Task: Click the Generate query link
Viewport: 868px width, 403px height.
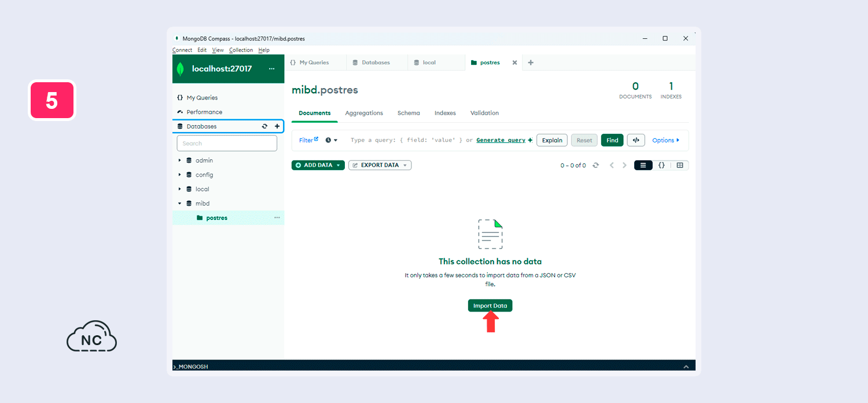Action: (x=501, y=140)
